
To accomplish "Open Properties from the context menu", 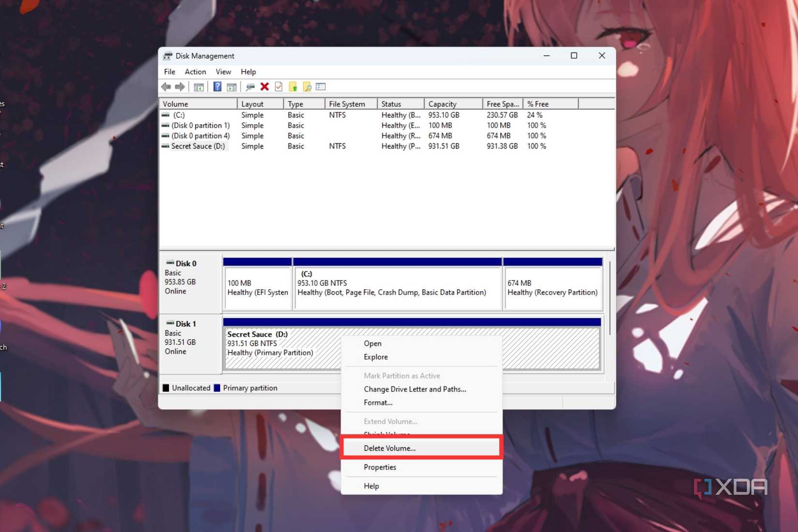I will [x=380, y=467].
